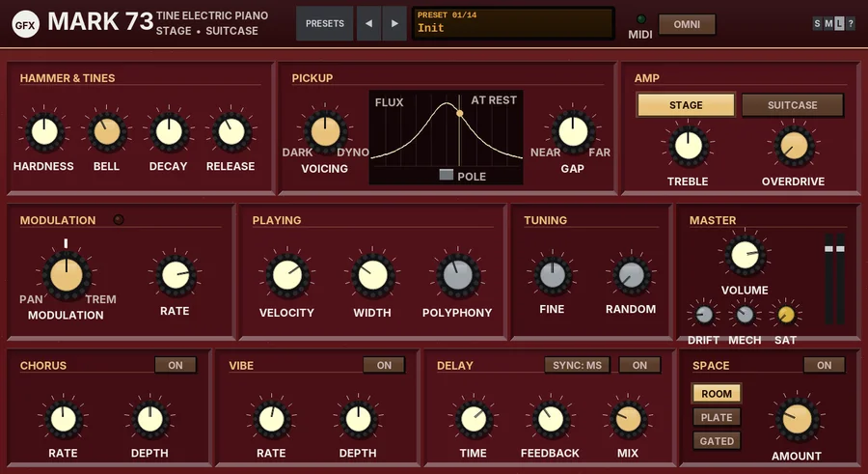Screen dimensions: 868x474
Task: Click the OMNI MIDI channel button
Action: click(687, 24)
